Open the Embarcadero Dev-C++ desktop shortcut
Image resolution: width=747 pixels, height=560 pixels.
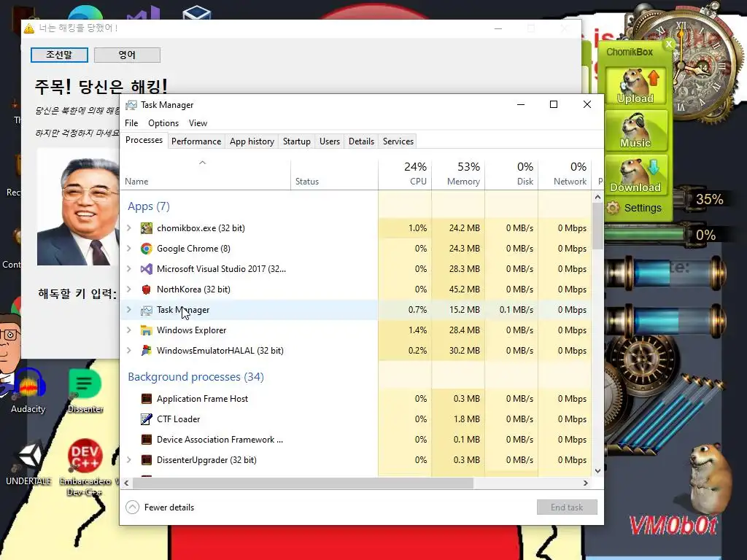pyautogui.click(x=85, y=467)
